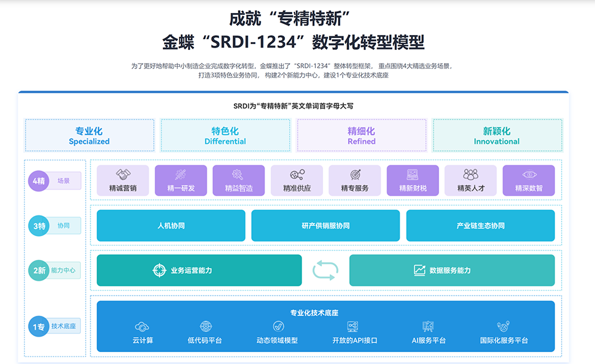Click the 金蝶“SRDI-1234”数字化转型模型 heading
This screenshot has height=364, width=595.
pyautogui.click(x=293, y=42)
